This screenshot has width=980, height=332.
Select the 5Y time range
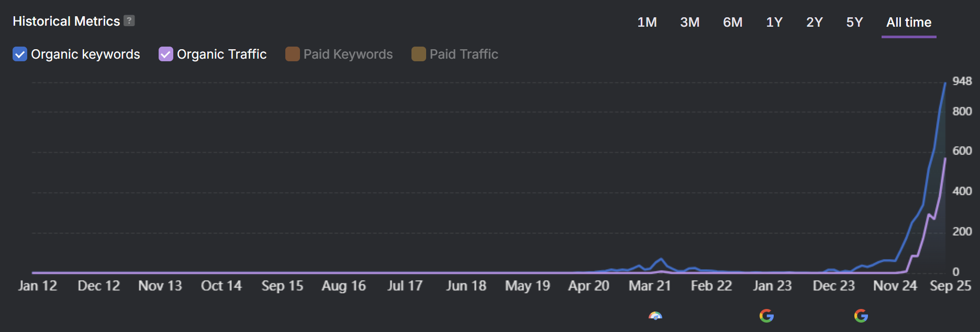pyautogui.click(x=854, y=23)
